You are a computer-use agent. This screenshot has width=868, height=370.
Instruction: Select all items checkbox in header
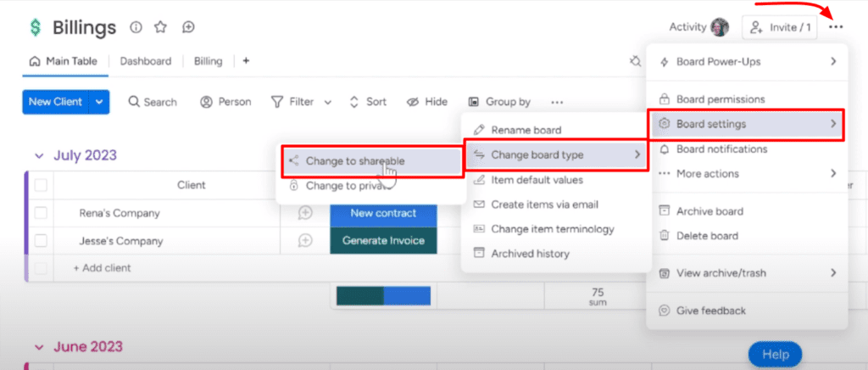(41, 186)
